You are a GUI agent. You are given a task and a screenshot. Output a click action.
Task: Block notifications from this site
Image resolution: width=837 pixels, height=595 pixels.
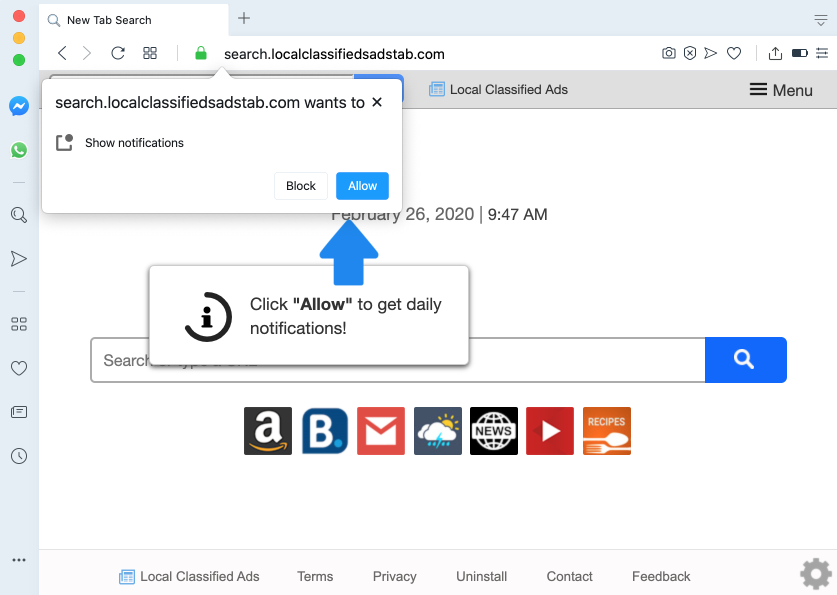300,186
